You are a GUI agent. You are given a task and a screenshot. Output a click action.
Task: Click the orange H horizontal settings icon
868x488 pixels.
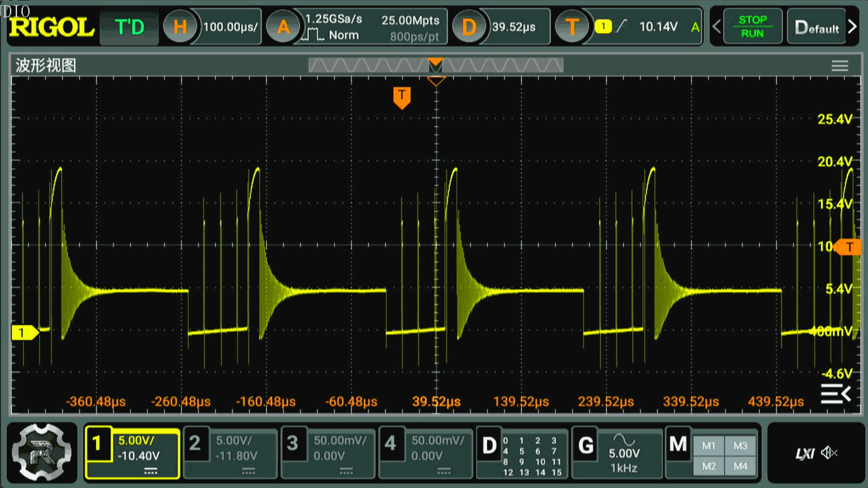(180, 27)
